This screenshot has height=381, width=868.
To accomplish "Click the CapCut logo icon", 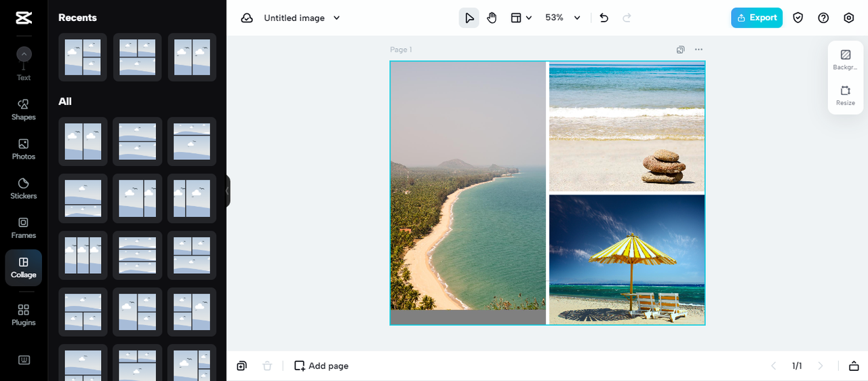I will pos(24,18).
